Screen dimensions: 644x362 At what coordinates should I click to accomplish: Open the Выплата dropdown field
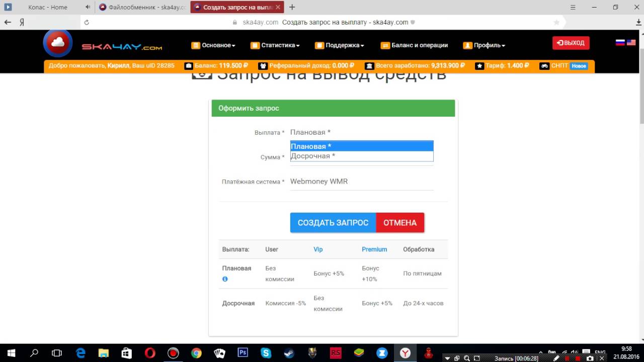[x=362, y=132]
